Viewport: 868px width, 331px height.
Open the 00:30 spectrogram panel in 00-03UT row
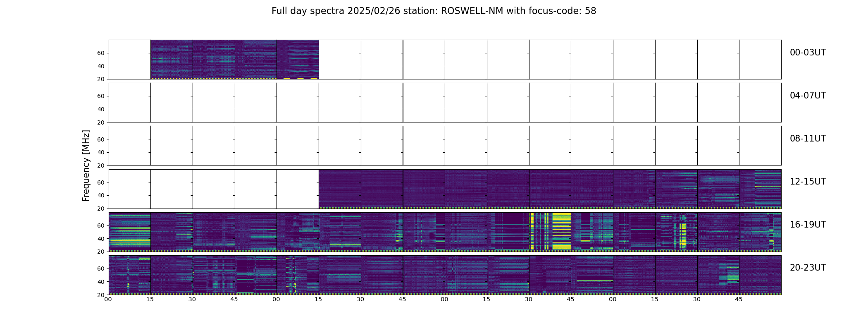point(214,60)
